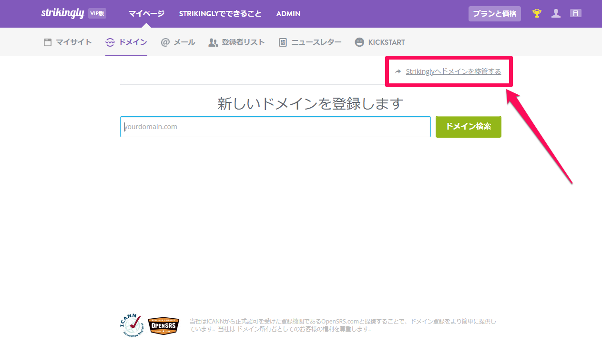Click the マイサイト window icon
This screenshot has height=364, width=602.
pos(47,42)
